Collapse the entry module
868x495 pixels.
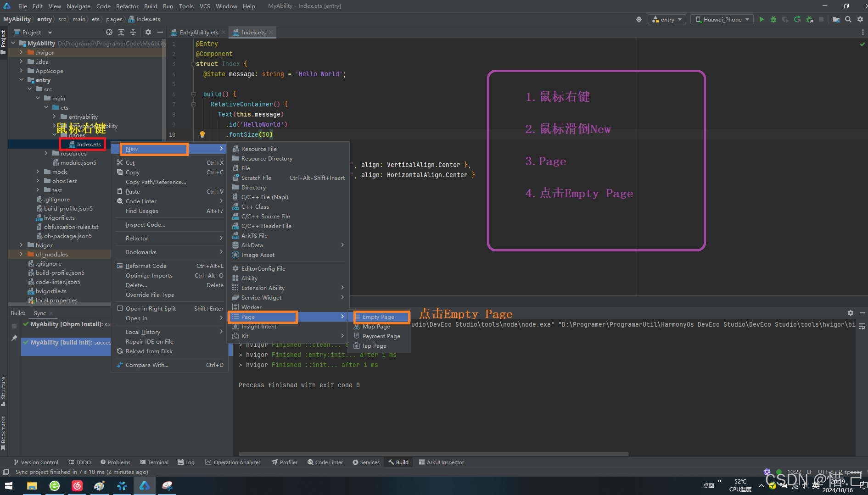point(21,80)
